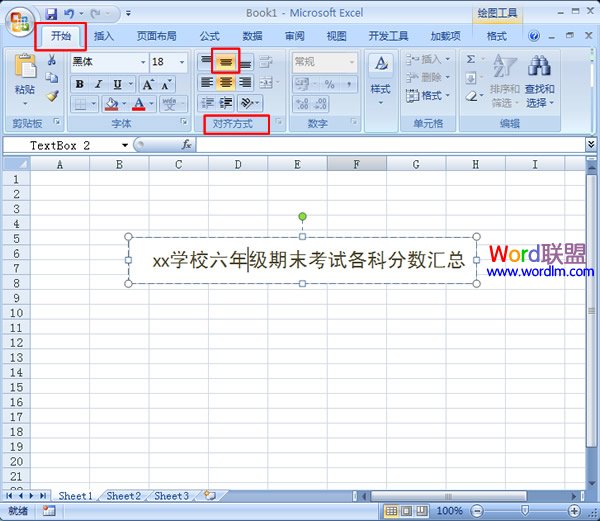The height and width of the screenshot is (521, 600).
Task: Open the 剪贴板 dialog launcher
Action: pyautogui.click(x=57, y=122)
